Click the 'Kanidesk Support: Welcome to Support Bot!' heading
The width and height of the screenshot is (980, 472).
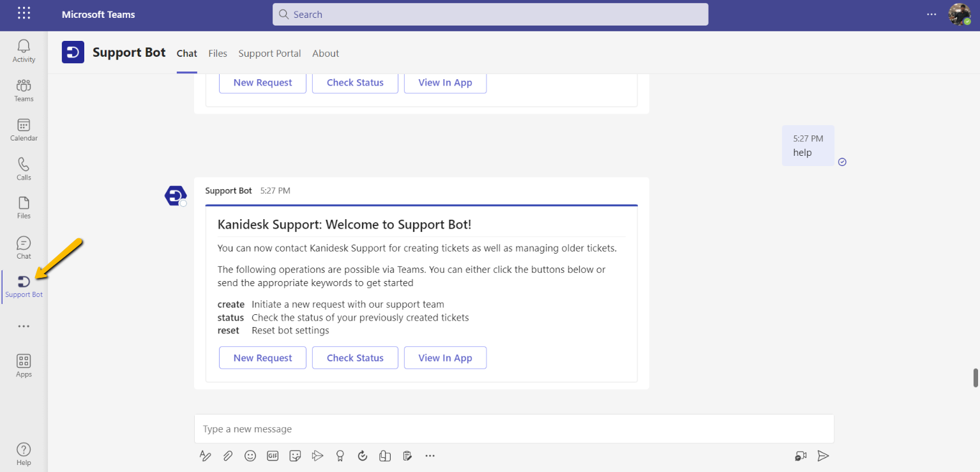point(345,224)
